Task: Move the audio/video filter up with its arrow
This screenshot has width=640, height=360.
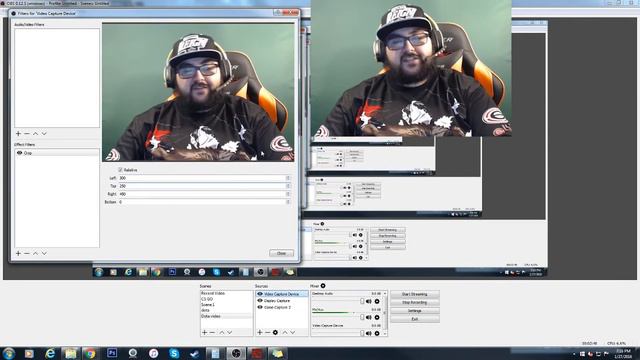Action: (36, 133)
